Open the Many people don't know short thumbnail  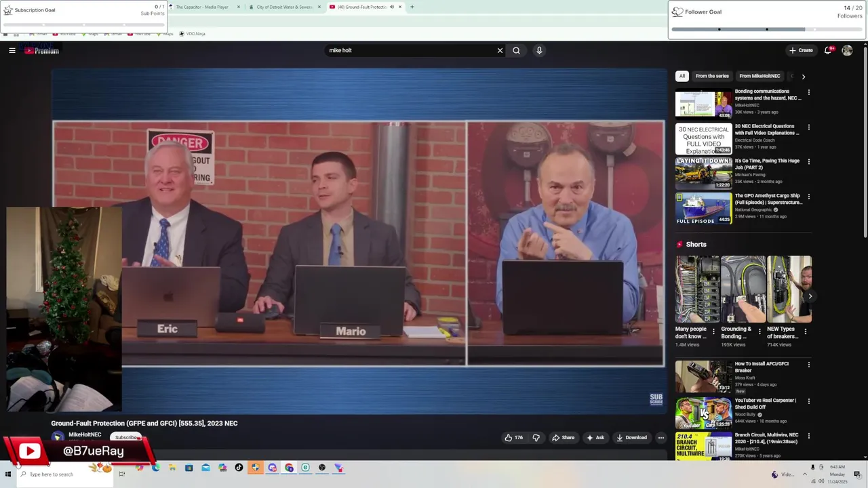(x=697, y=289)
